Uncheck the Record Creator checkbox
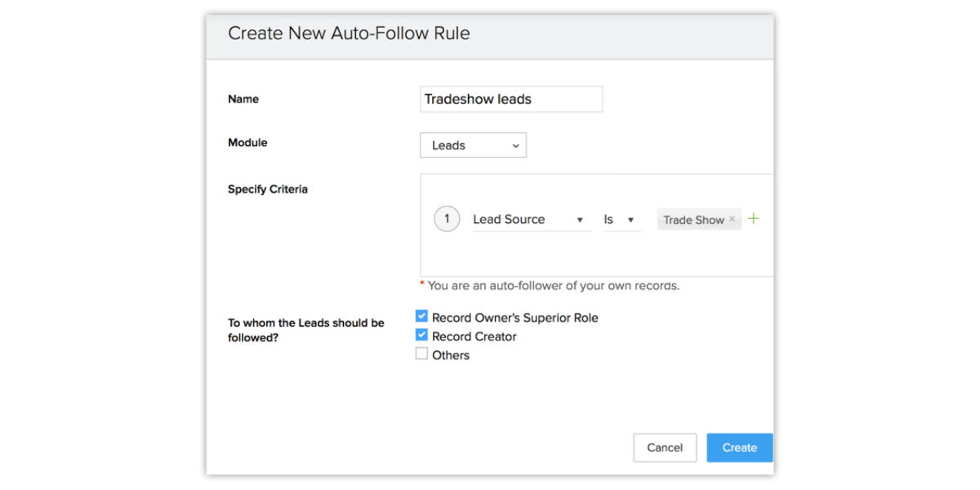This screenshot has height=490, width=980. point(421,335)
